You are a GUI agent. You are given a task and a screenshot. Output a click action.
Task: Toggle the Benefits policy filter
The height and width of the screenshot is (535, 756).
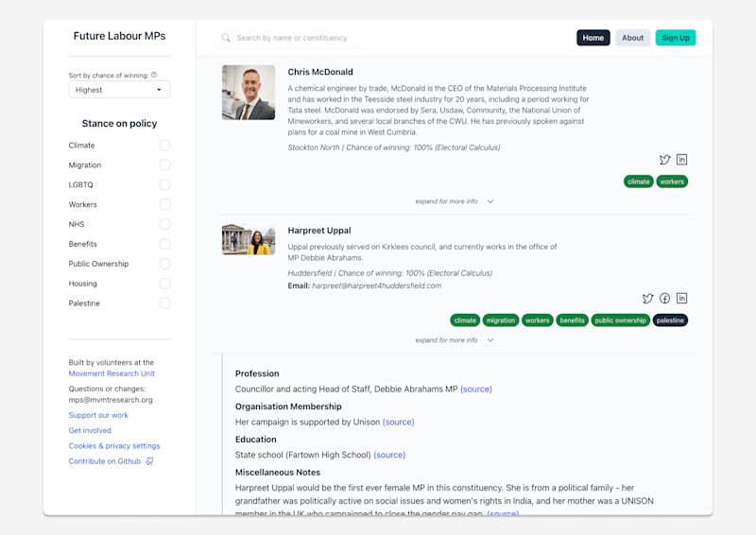tap(164, 244)
